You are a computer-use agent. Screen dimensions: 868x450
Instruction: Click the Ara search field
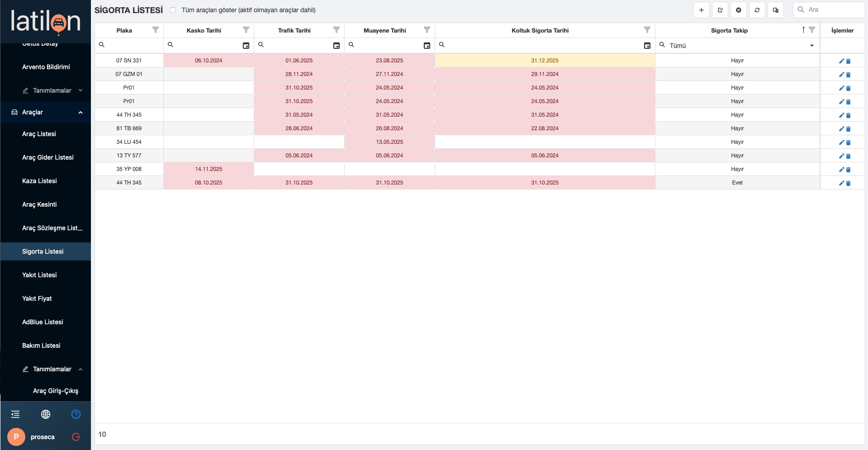click(832, 10)
